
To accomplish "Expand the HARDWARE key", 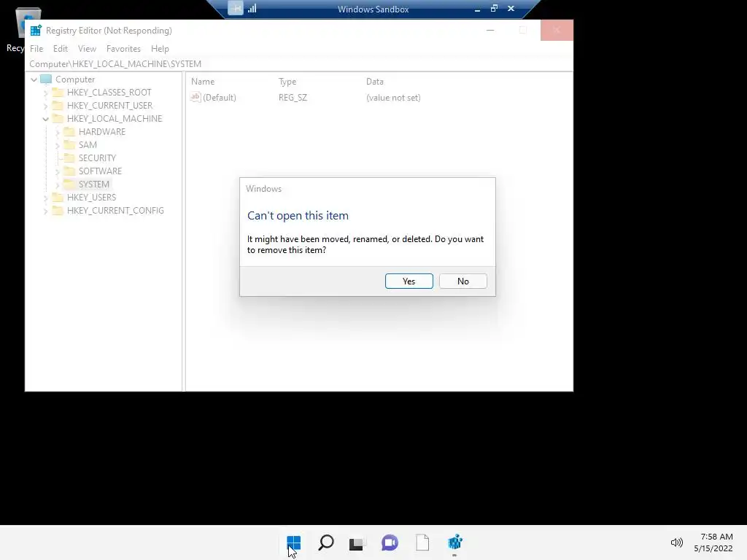I will tap(58, 132).
